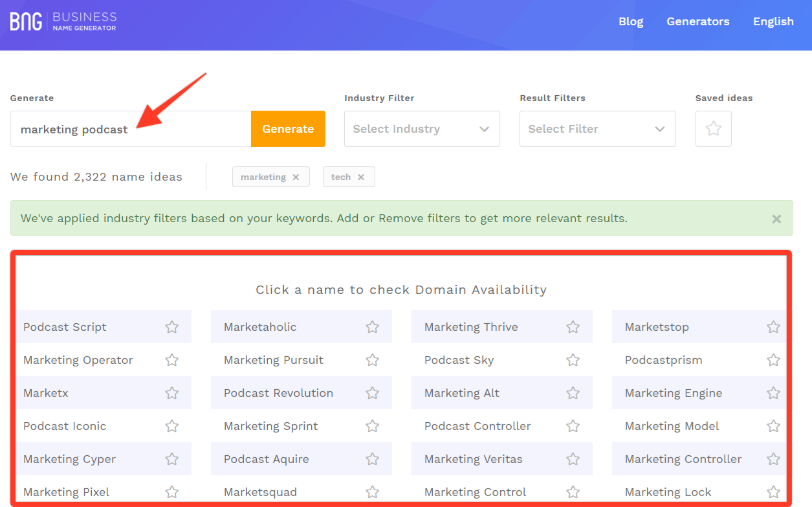Open the Saved ideas star box
This screenshot has height=507, width=812.
click(713, 129)
